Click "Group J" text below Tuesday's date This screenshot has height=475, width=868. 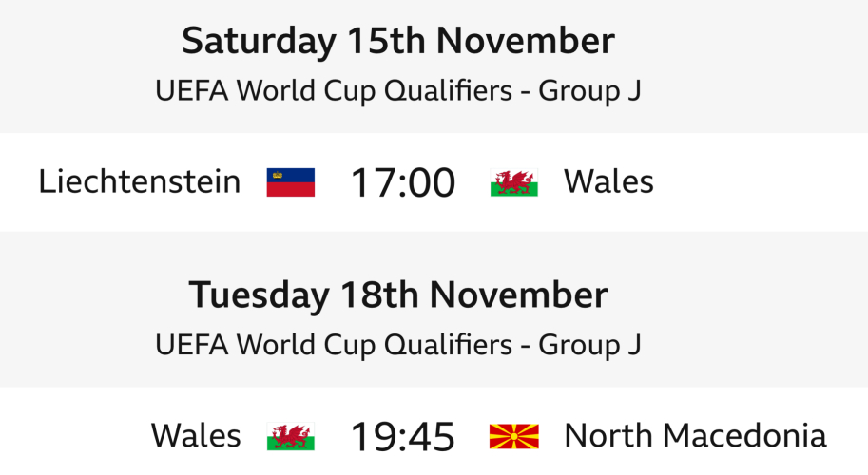[590, 345]
